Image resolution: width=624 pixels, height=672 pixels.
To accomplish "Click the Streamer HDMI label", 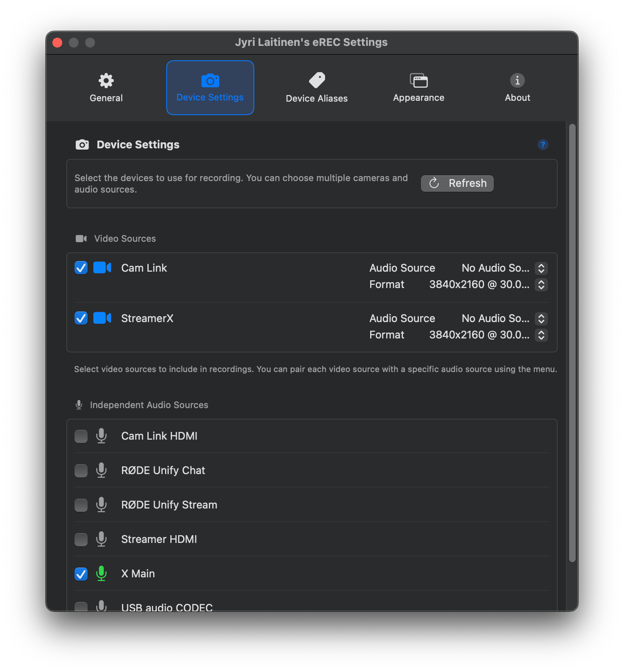I will click(x=159, y=539).
